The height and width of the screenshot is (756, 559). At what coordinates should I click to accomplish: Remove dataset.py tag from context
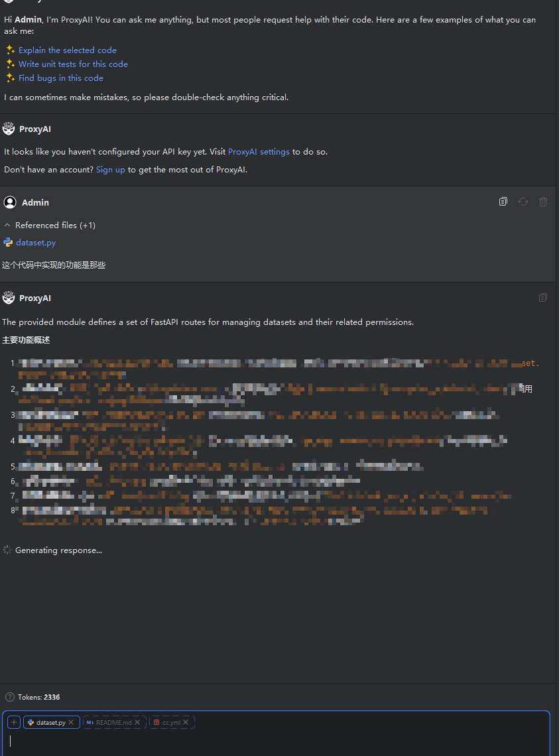point(71,722)
